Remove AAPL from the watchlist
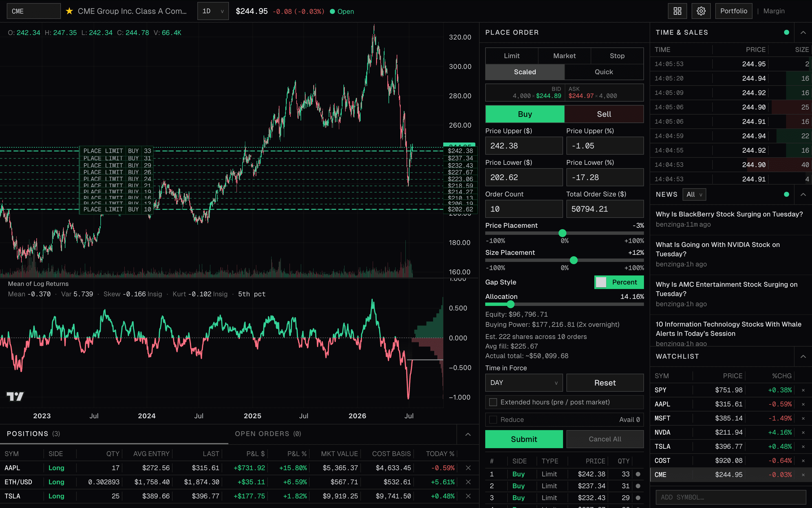 click(803, 404)
